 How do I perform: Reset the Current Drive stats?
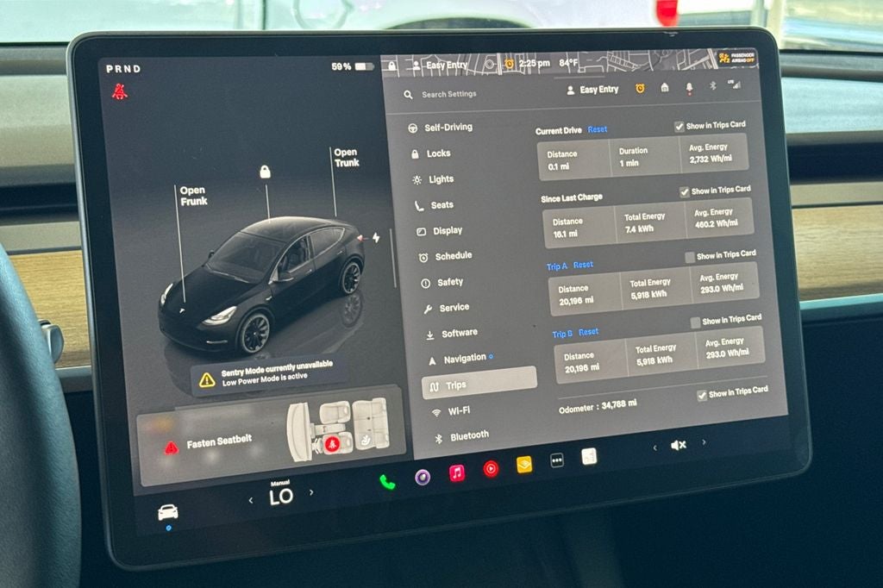[598, 129]
